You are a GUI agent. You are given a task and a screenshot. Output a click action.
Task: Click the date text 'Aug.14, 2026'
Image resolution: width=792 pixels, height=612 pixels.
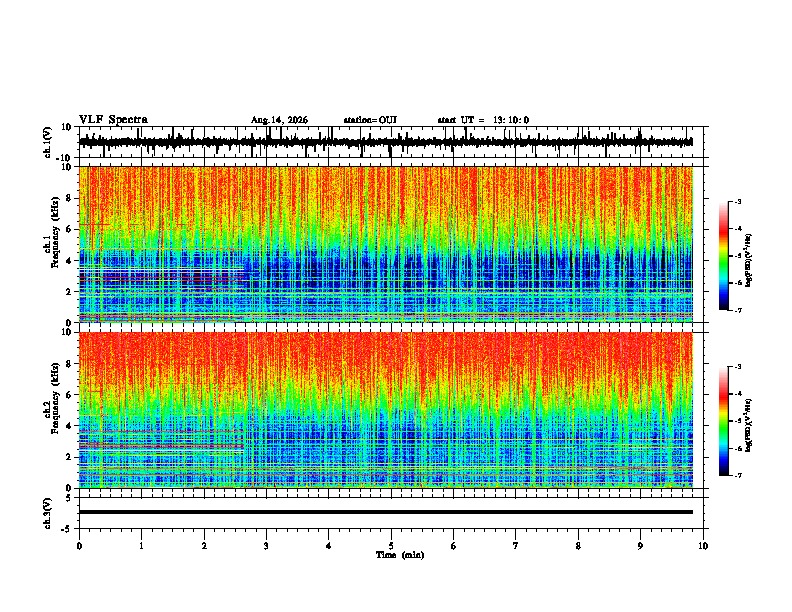click(279, 120)
